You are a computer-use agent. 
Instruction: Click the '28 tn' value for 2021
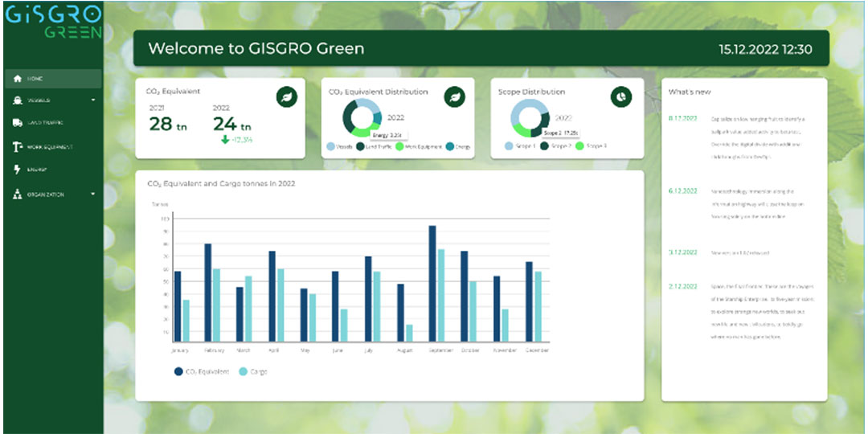(168, 124)
